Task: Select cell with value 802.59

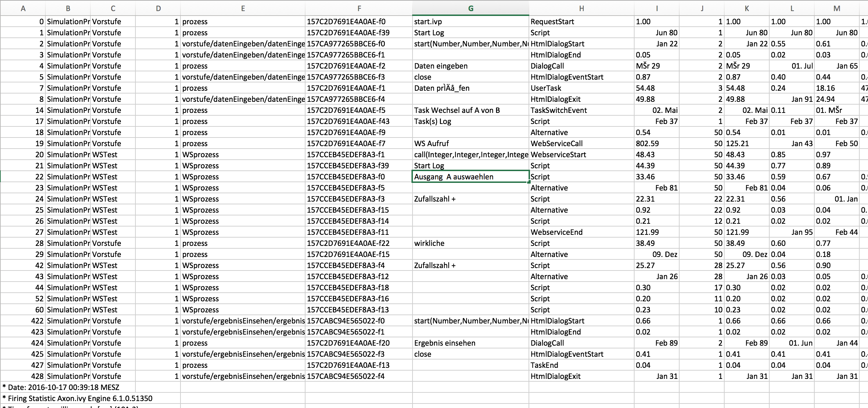Action: click(x=657, y=143)
